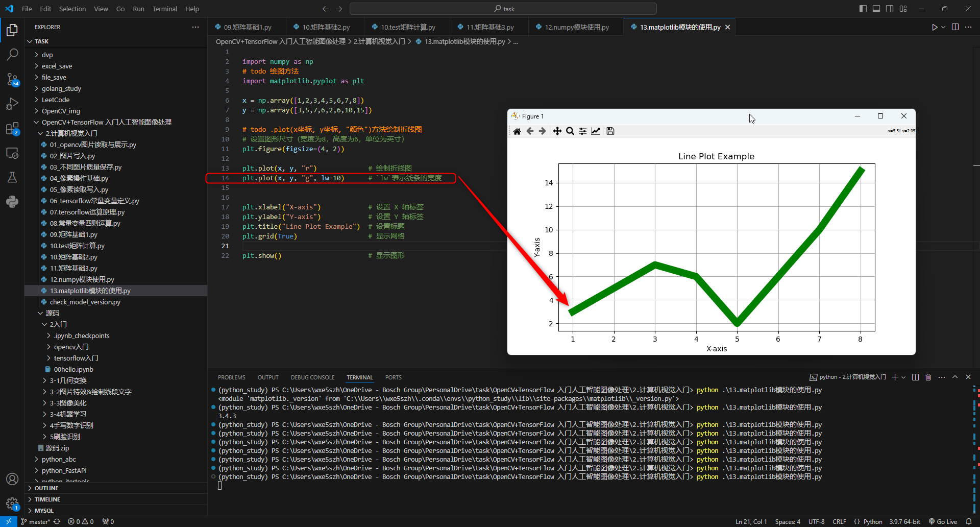Switch to the 12.numpy模块使用.py tab

tap(576, 27)
